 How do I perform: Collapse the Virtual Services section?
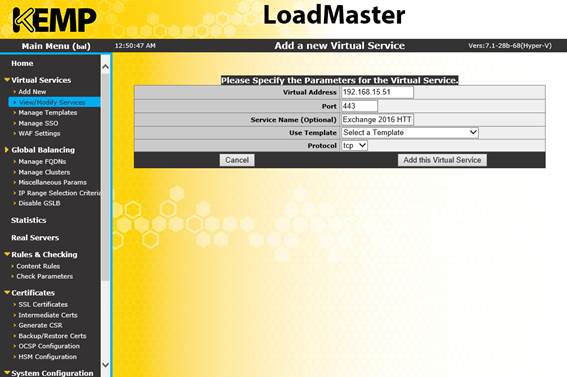pyautogui.click(x=41, y=80)
